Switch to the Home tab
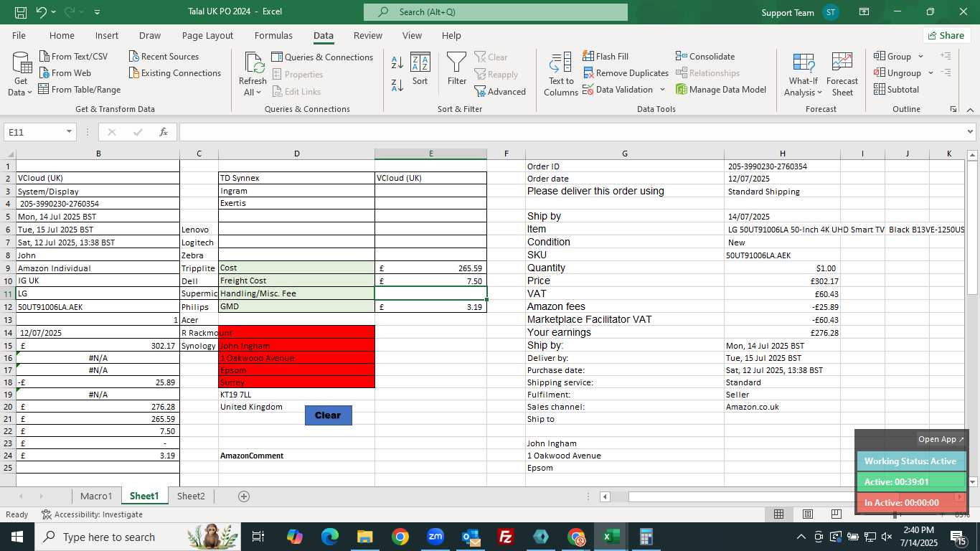 [x=62, y=35]
